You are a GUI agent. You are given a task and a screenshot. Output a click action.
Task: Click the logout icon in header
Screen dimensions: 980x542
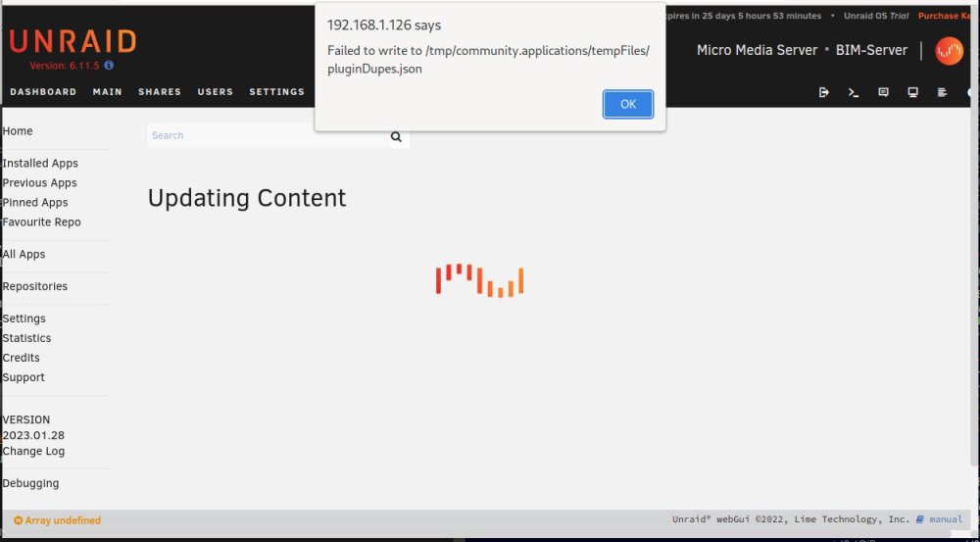coord(824,92)
